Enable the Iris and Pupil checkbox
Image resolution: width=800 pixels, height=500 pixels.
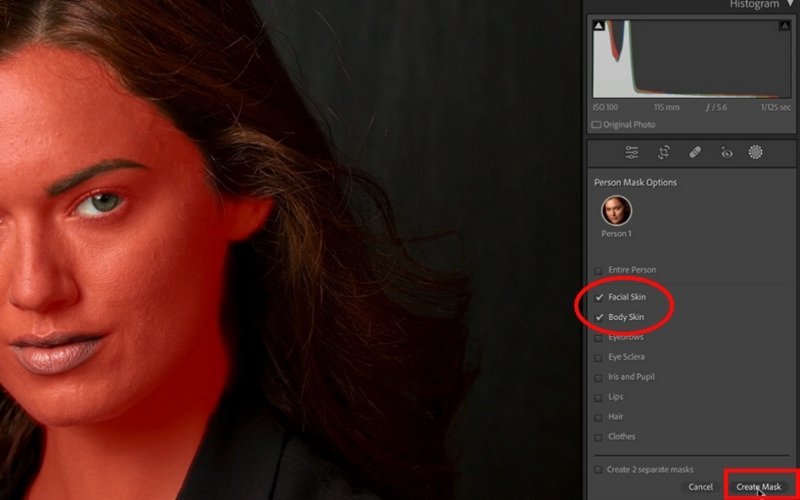598,378
